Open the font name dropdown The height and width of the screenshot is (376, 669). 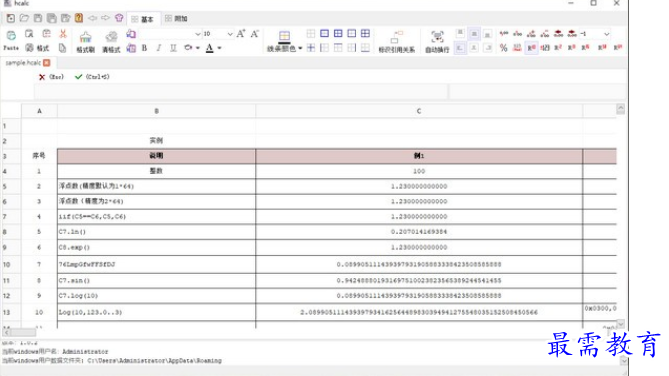198,34
